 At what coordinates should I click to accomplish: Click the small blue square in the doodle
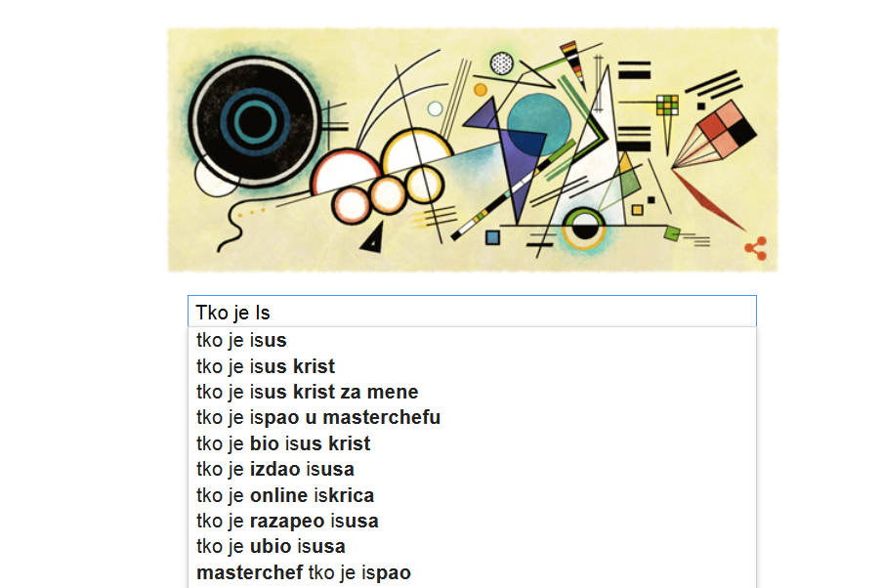pos(492,237)
